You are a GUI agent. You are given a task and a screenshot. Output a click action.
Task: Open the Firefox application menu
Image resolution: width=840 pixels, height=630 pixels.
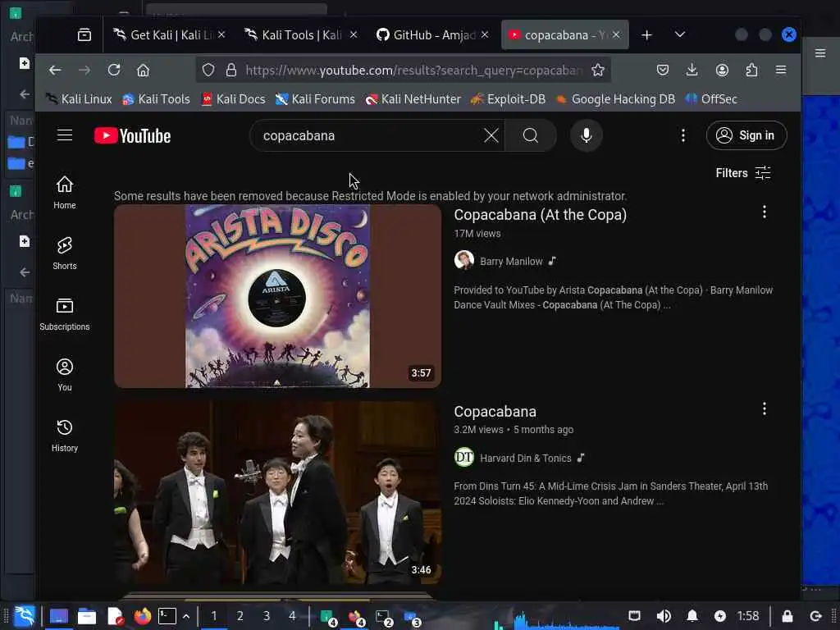[781, 71]
